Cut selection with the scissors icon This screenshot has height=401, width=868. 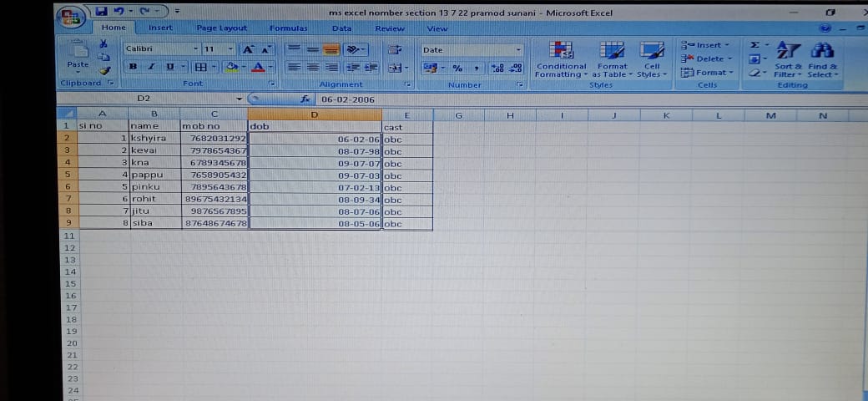pyautogui.click(x=103, y=43)
